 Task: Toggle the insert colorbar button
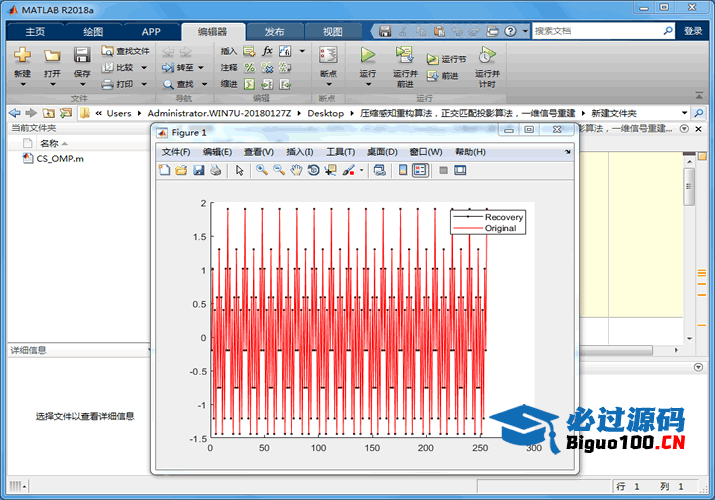pyautogui.click(x=403, y=170)
